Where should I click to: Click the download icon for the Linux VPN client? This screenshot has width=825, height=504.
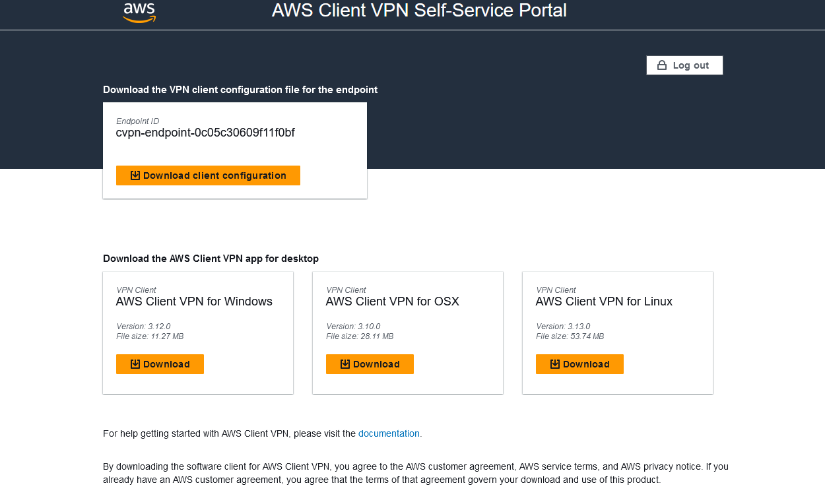point(554,363)
